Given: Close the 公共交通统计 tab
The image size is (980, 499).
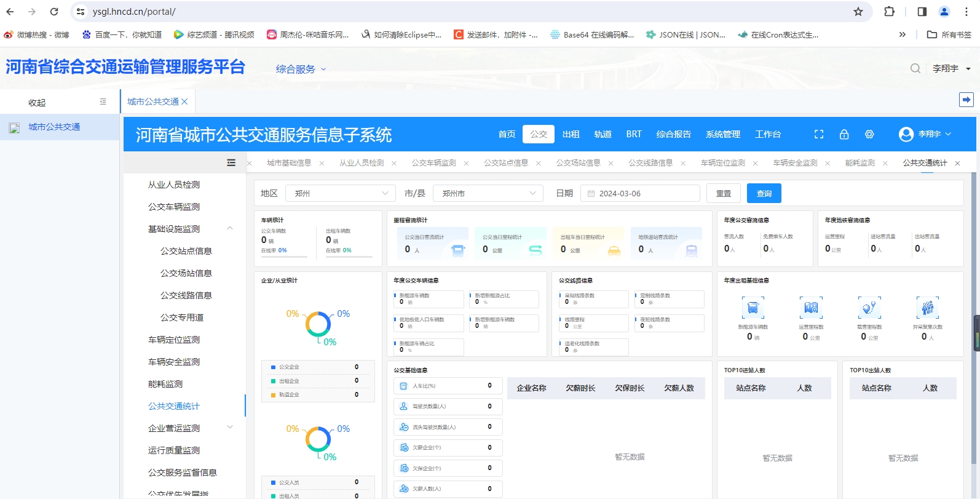Looking at the screenshot, I should click(x=957, y=163).
